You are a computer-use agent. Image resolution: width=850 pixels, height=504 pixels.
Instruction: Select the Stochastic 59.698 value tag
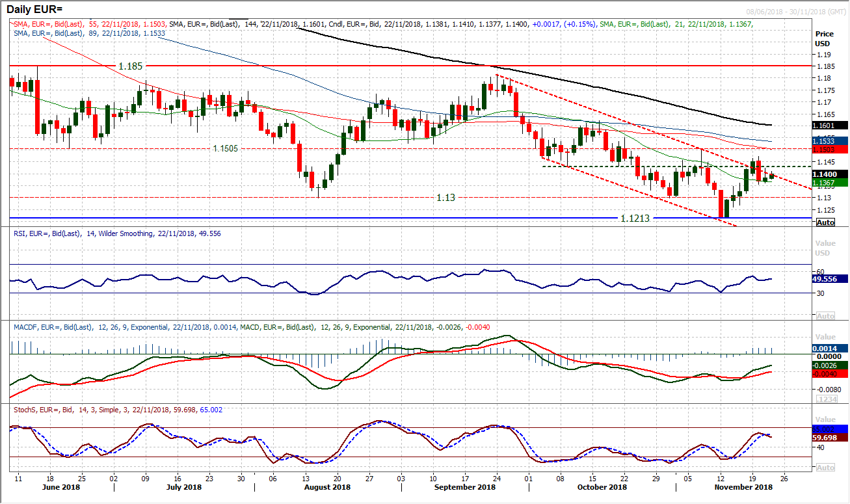pos(830,438)
